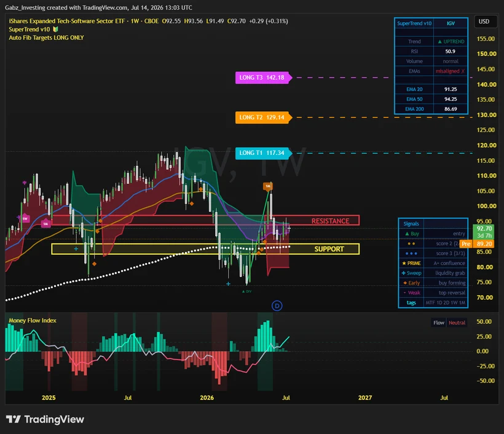Click the misaligned X EMAs status
The image size is (504, 434).
[450, 71]
